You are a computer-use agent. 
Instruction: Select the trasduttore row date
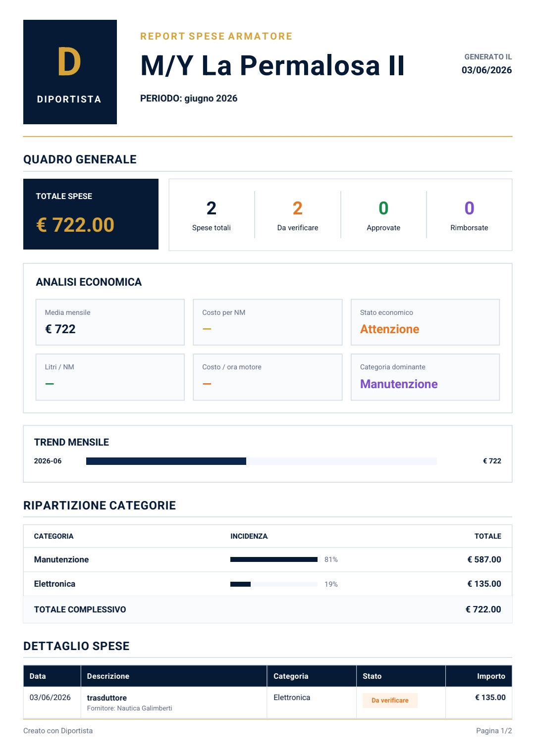pyautogui.click(x=50, y=698)
